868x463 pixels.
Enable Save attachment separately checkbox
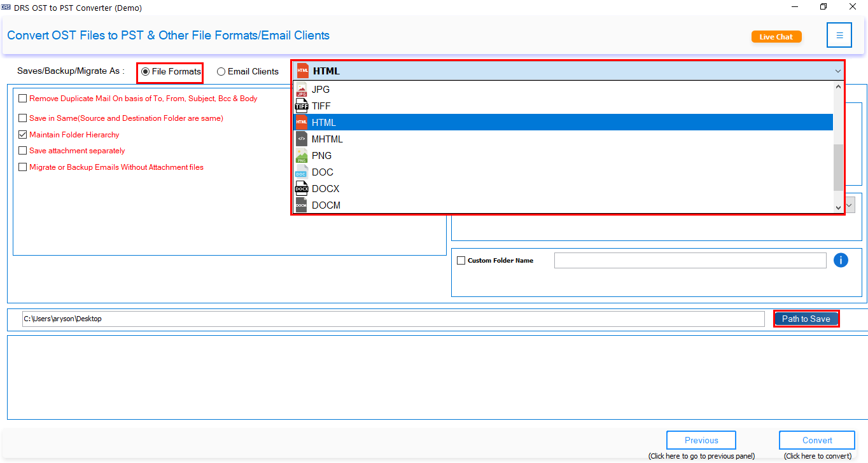(x=23, y=151)
